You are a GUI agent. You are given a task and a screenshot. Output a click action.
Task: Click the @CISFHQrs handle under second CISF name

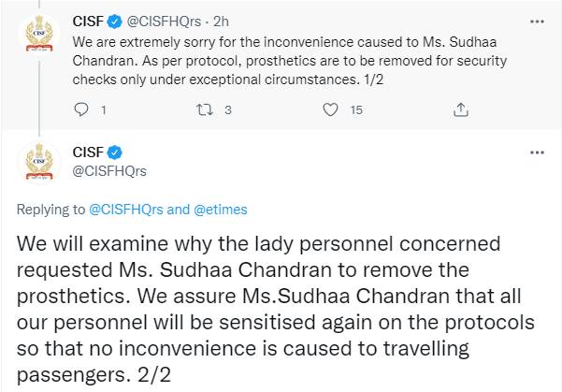click(x=109, y=171)
